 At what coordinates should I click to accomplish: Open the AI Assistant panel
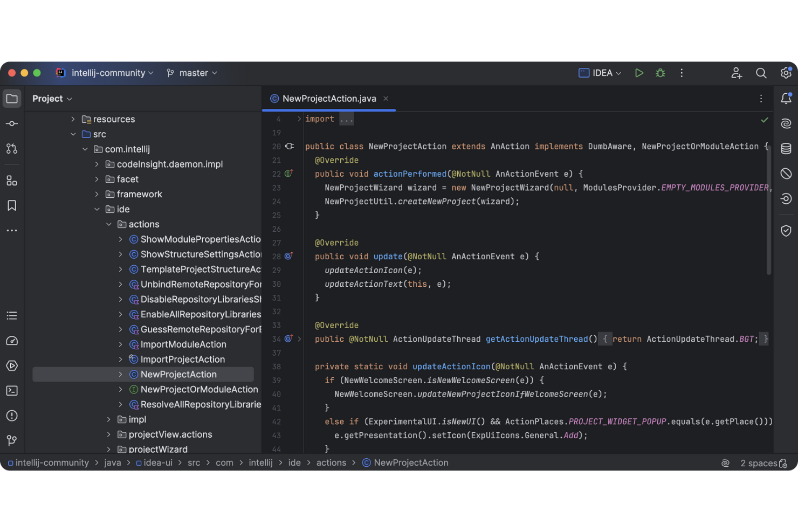tap(786, 123)
